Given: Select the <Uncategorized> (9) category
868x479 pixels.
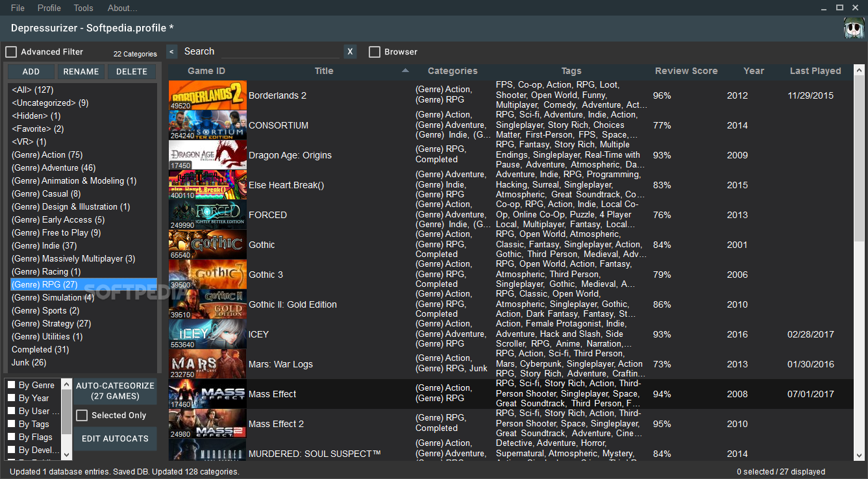Looking at the screenshot, I should (83, 103).
